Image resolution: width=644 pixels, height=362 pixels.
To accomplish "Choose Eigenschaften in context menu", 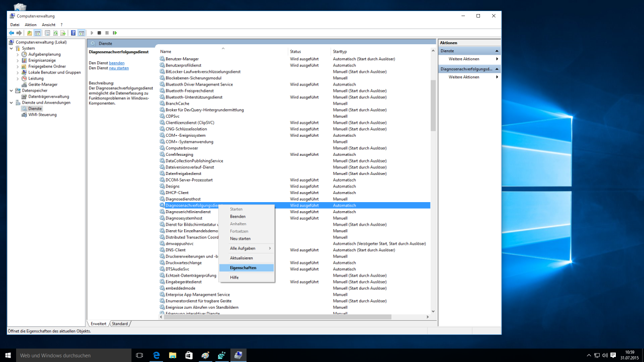I will click(247, 268).
